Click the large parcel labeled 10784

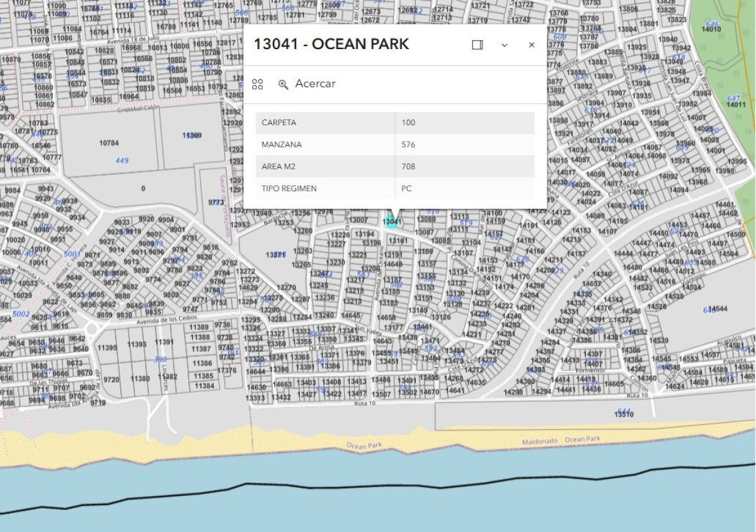click(x=108, y=143)
